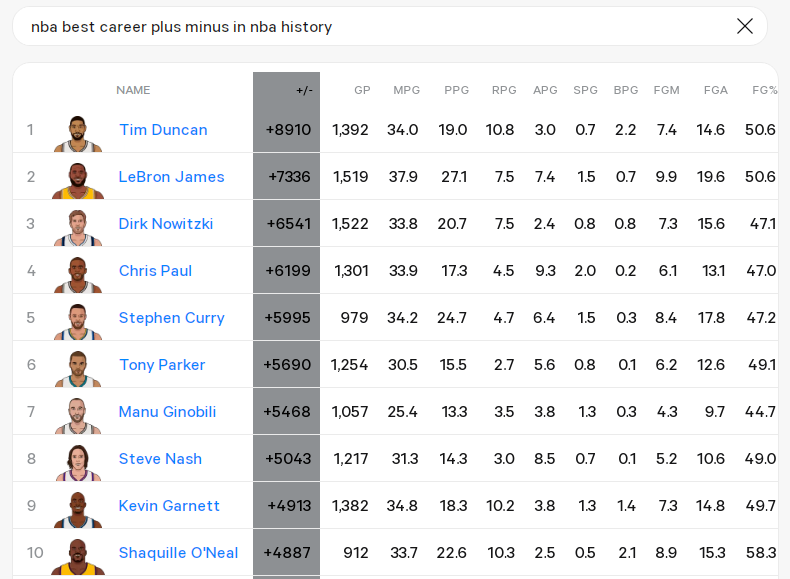Click Stephen Curry's player avatar
This screenshot has height=579, width=790.
point(78,321)
